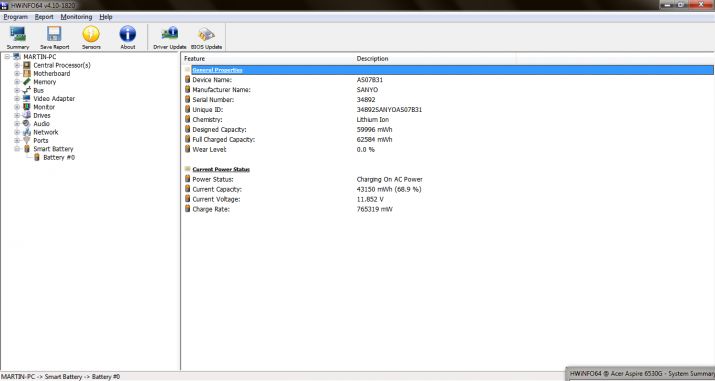
Task: Open the Sensors toolbar icon
Action: tap(91, 35)
